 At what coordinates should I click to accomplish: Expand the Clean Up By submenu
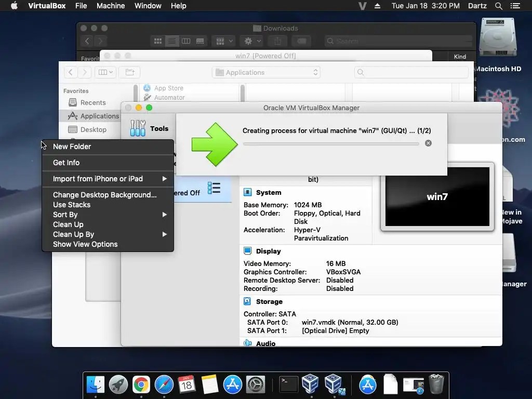pyautogui.click(x=108, y=234)
